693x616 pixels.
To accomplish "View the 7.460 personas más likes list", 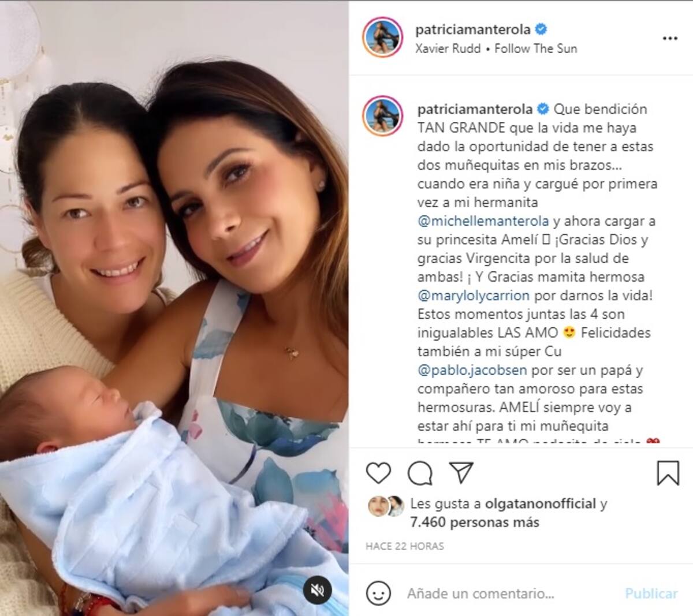I will (475, 522).
